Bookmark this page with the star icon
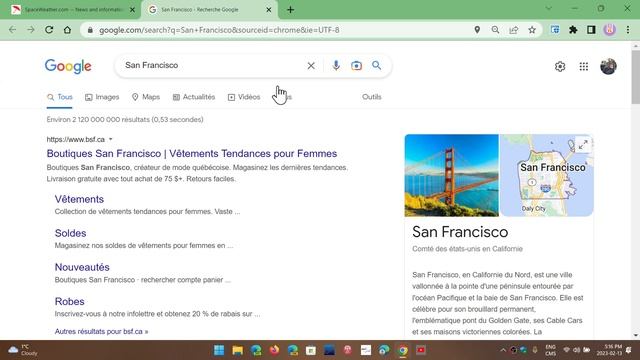Viewport: 640px width, 360px height. 532,30
